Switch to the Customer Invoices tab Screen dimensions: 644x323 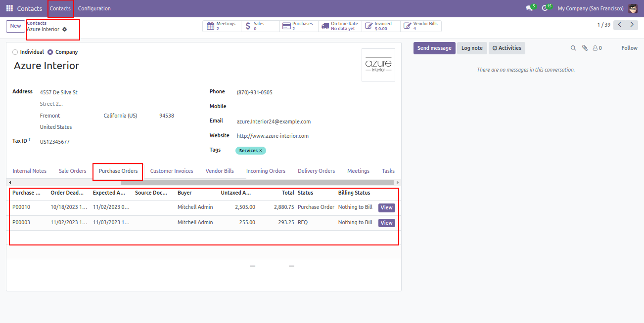172,171
